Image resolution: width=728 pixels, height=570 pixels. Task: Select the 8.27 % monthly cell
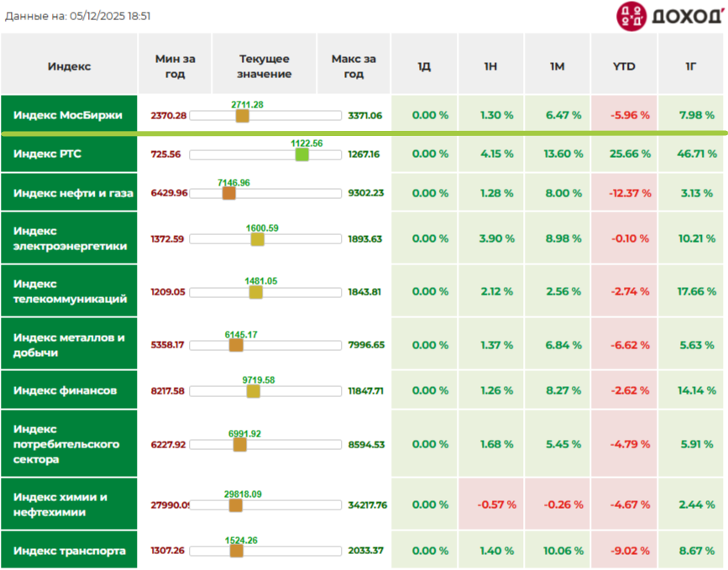pyautogui.click(x=558, y=390)
